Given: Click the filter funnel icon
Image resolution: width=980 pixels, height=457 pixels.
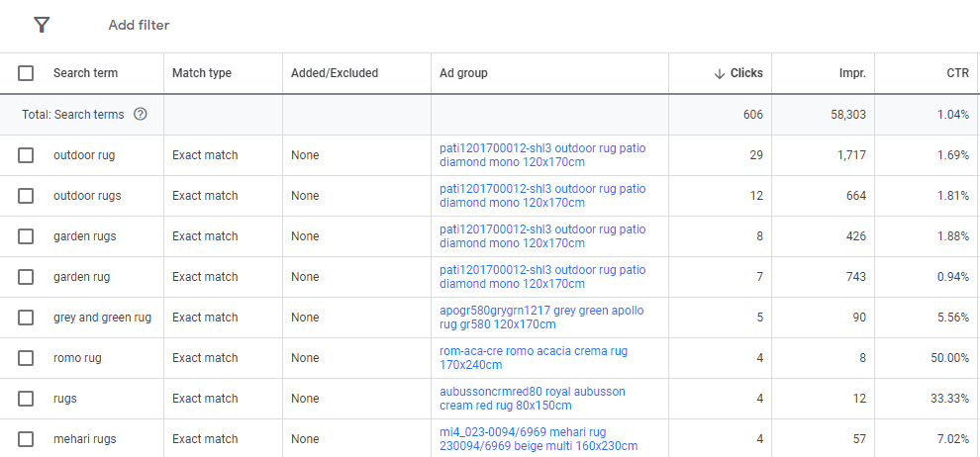Looking at the screenshot, I should pos(41,25).
